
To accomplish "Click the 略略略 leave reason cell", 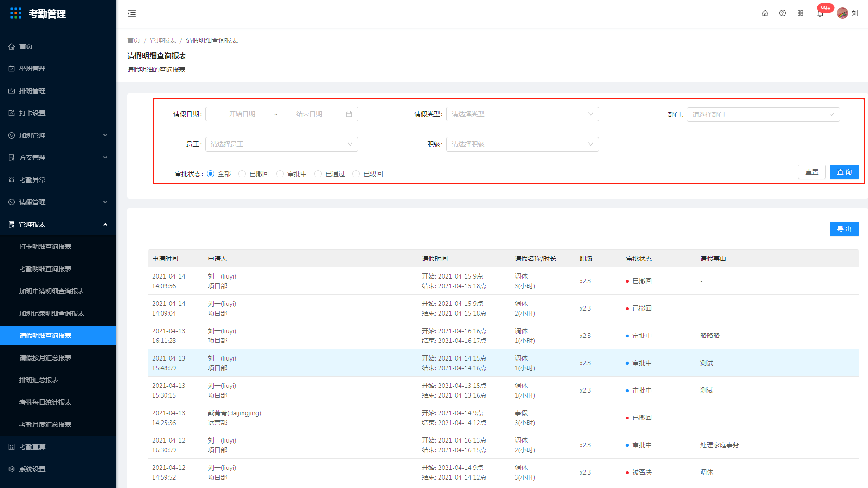I will (710, 336).
